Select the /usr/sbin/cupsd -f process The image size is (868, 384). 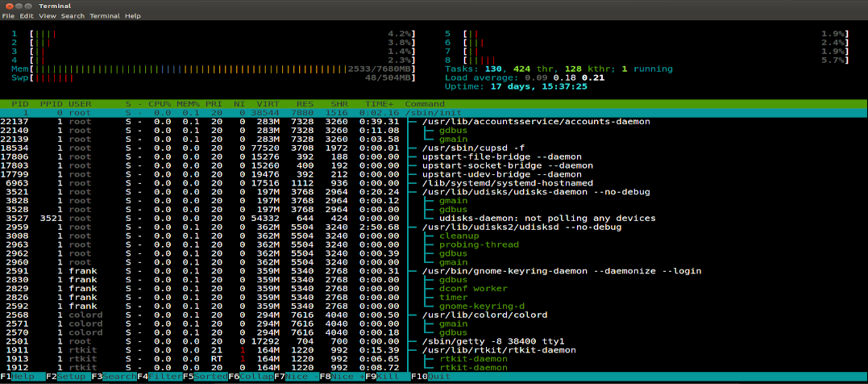pos(434,148)
